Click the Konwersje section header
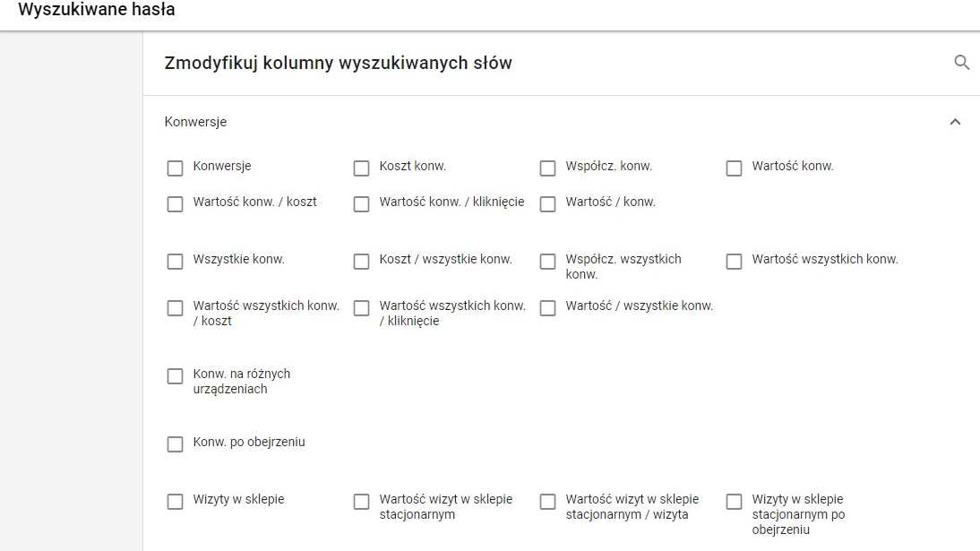The height and width of the screenshot is (551, 980). pyautogui.click(x=195, y=122)
